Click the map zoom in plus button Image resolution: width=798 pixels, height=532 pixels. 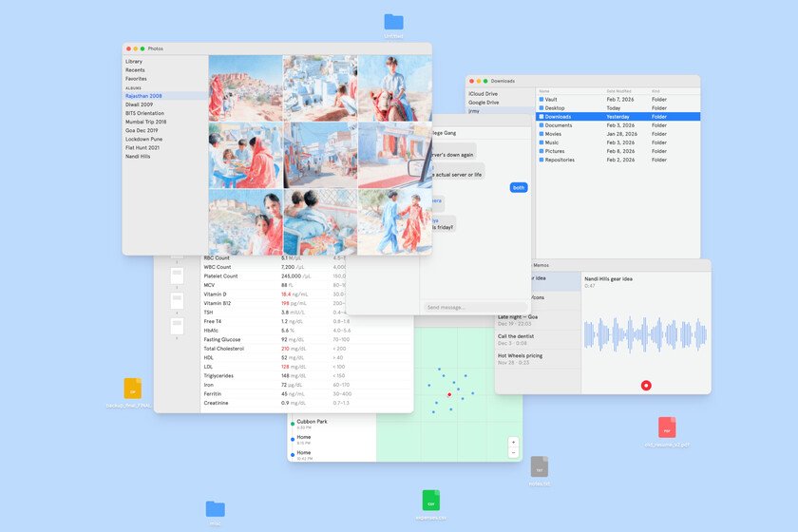click(513, 442)
